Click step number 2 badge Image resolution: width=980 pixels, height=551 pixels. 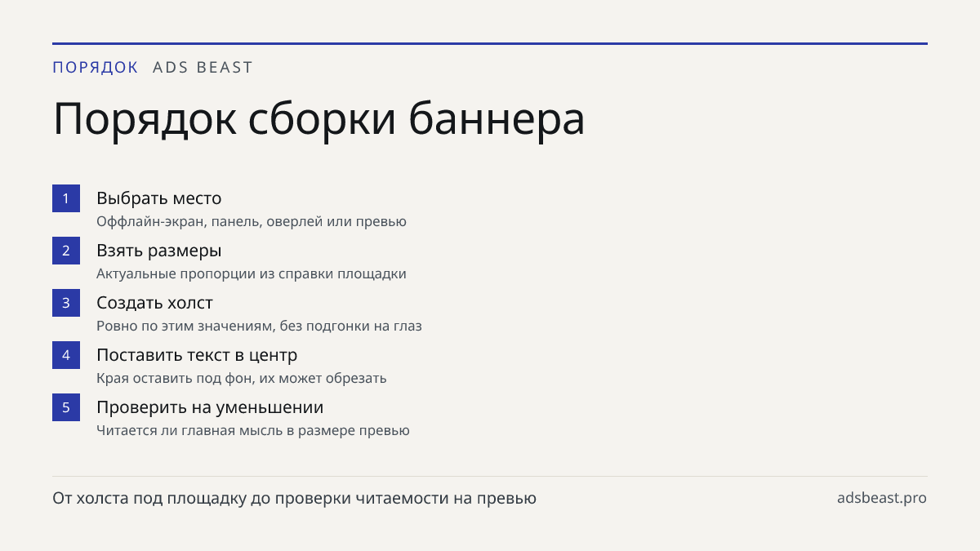66,251
